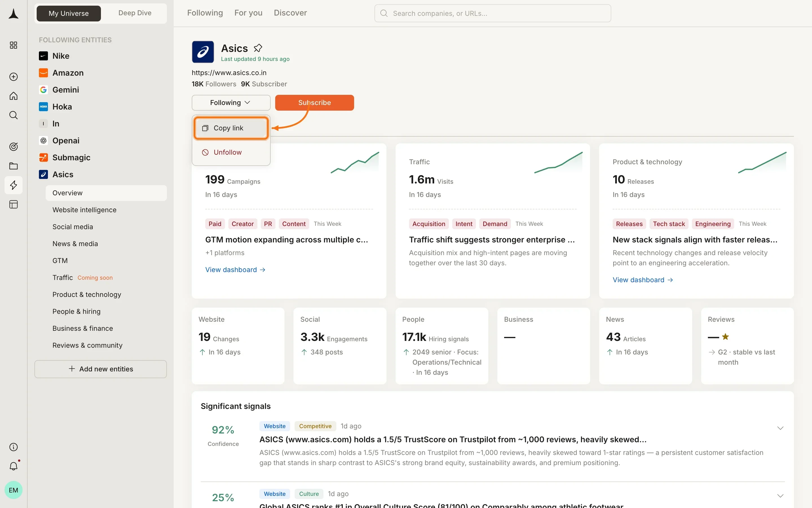The height and width of the screenshot is (508, 812).
Task: Choose Copy link from the menu
Action: [x=231, y=128]
